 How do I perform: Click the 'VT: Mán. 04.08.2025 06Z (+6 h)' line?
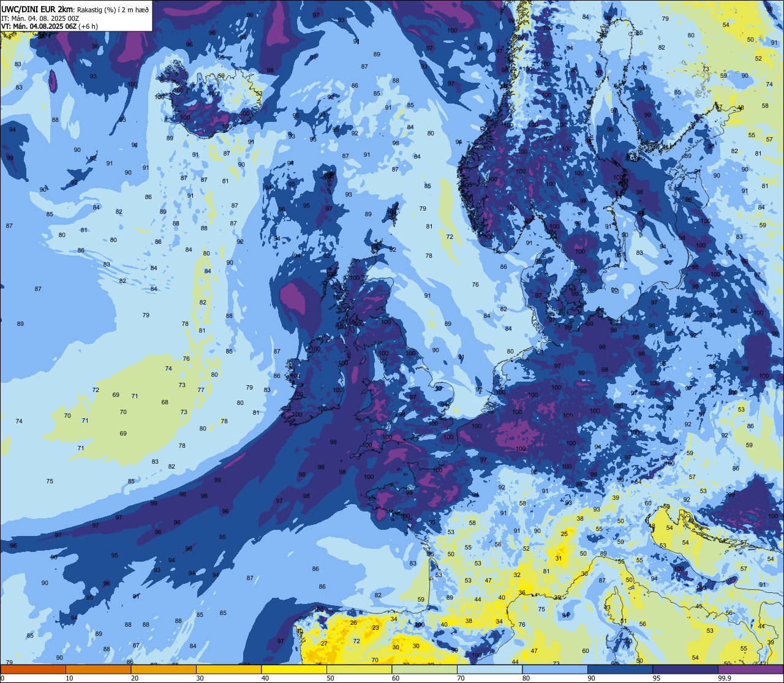[49, 26]
